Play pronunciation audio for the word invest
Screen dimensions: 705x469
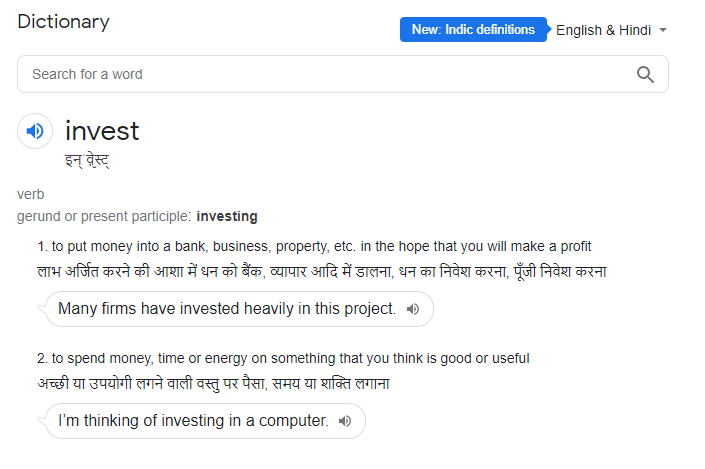coord(35,131)
